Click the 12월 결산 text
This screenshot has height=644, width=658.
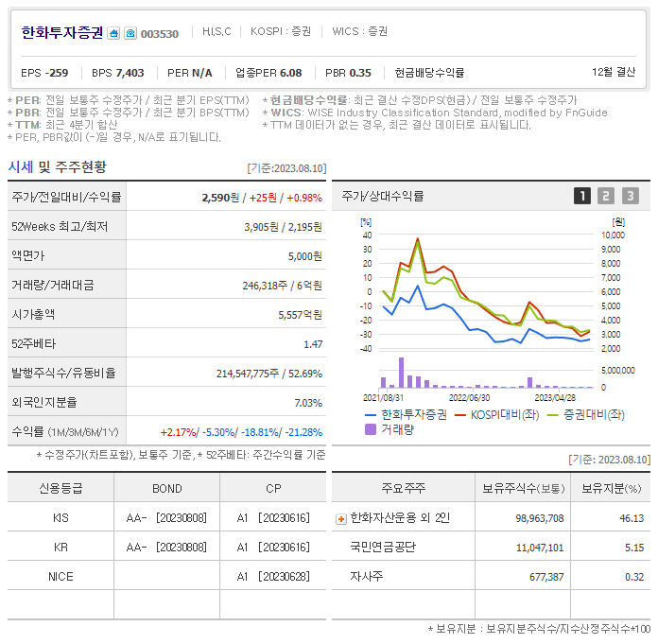[x=614, y=72]
